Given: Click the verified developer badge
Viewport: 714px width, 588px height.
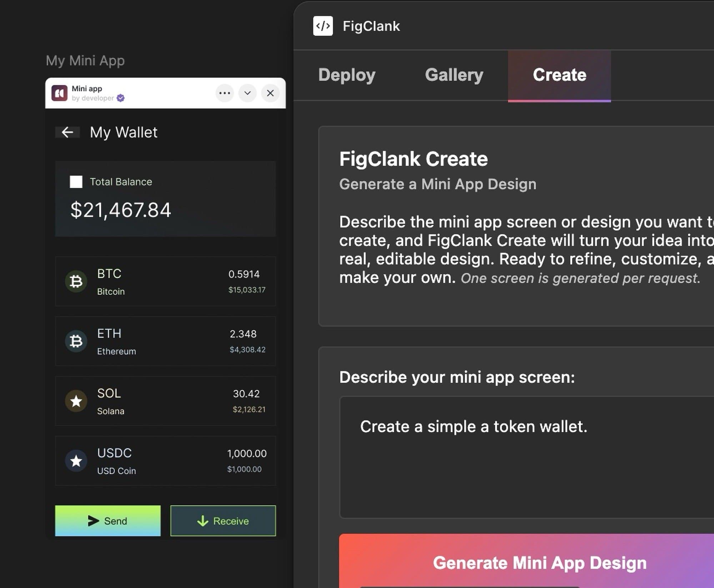Looking at the screenshot, I should 121,98.
